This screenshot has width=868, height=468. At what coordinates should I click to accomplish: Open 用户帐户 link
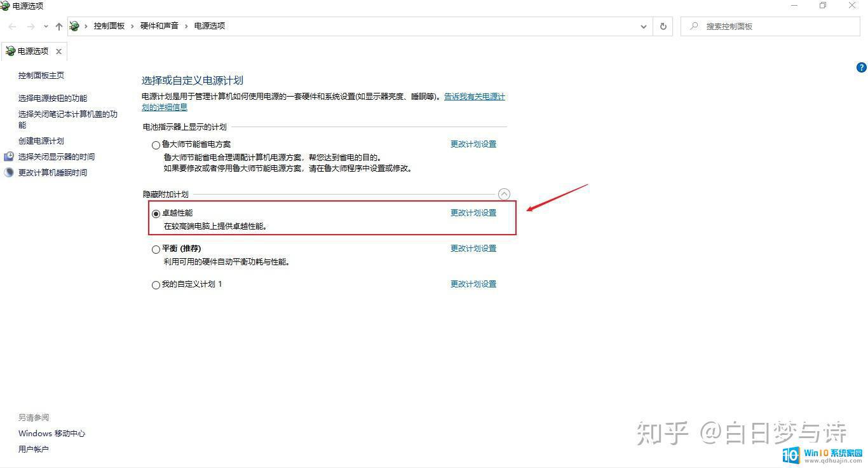click(x=34, y=449)
